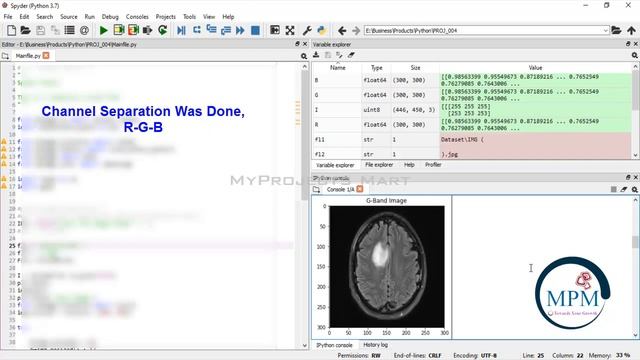This screenshot has height=360, width=640.
Task: Open Preferences with the wrench icon
Action: click(x=307, y=30)
